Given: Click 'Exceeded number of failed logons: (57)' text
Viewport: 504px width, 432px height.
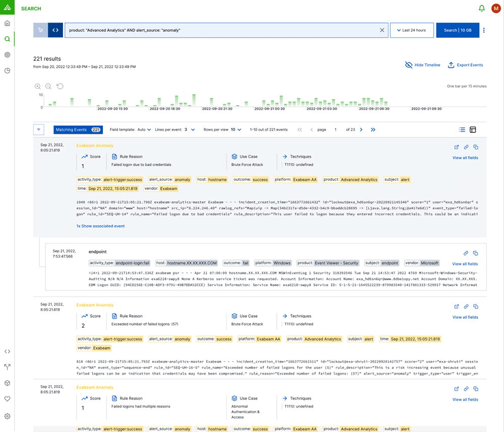Looking at the screenshot, I should coord(145,324).
